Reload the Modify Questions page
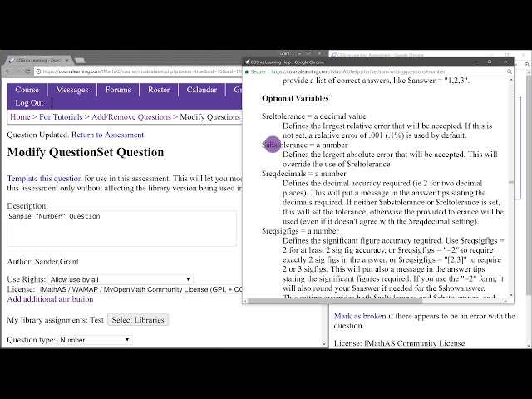The width and height of the screenshot is (532, 399). 27,71
